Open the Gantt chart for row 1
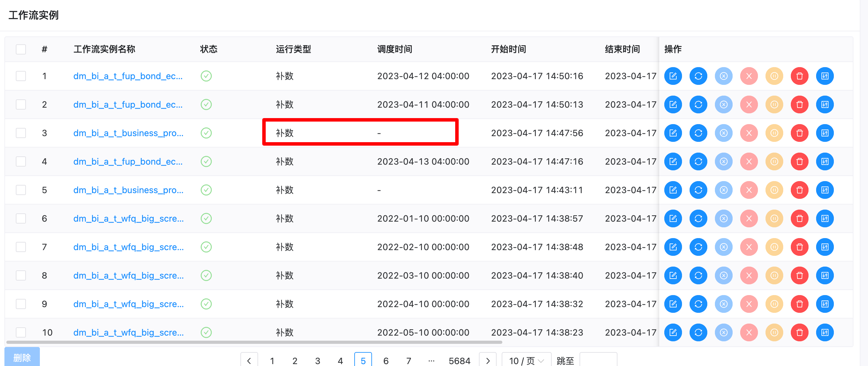The width and height of the screenshot is (868, 366). (825, 76)
